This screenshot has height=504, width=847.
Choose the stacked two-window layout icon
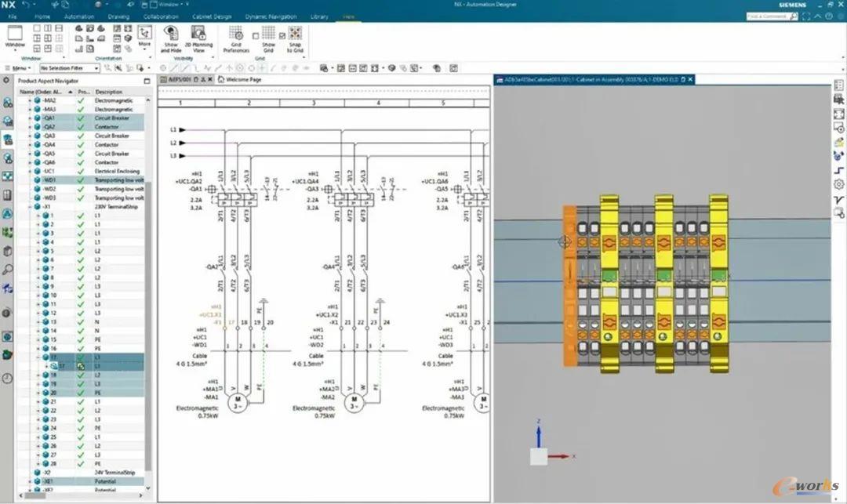[59, 28]
